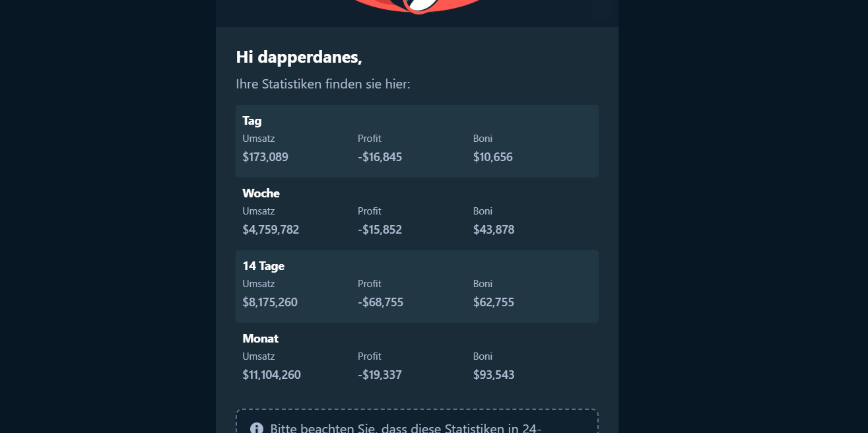Click the Woche Boni value $43,878

pyautogui.click(x=494, y=230)
